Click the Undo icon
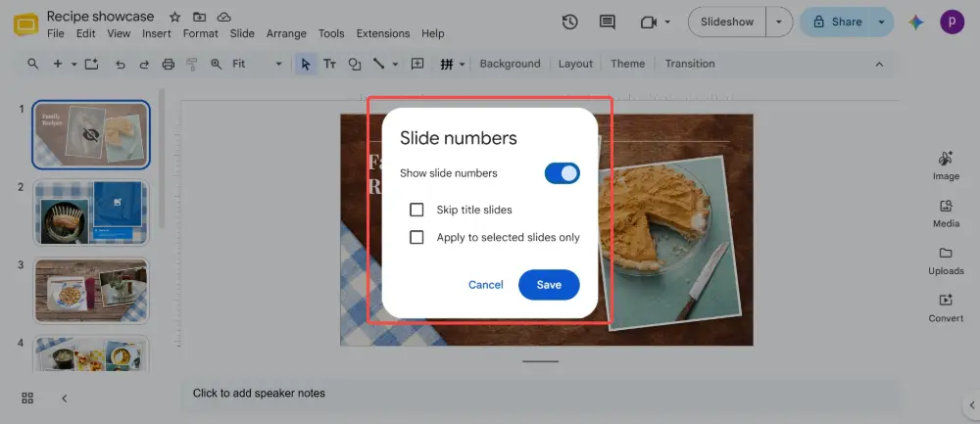The width and height of the screenshot is (980, 424). tap(121, 64)
